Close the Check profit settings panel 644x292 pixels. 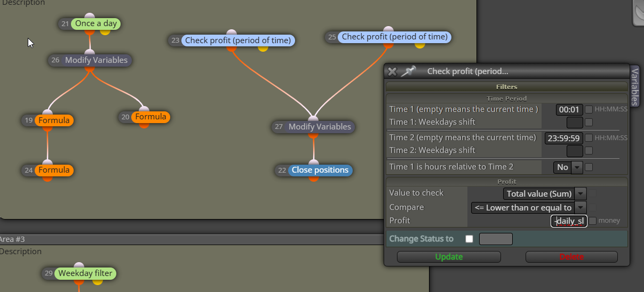[392, 71]
